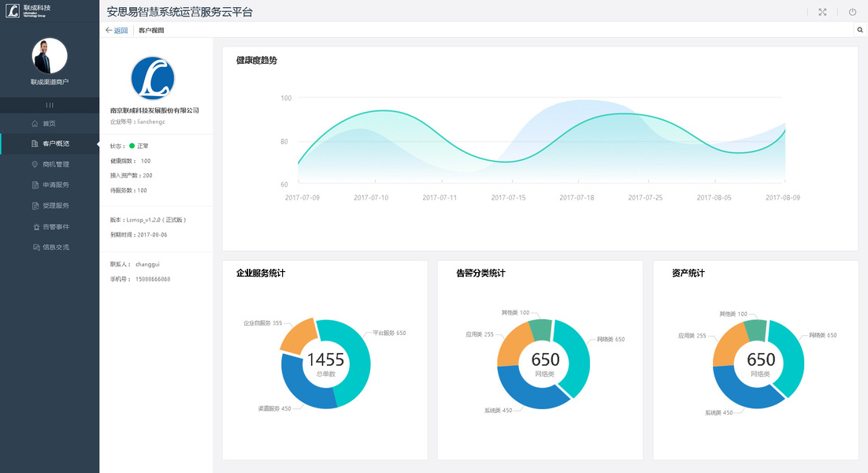The image size is (868, 473).
Task: Click the 渠道服务 450 chart label
Action: 274,409
